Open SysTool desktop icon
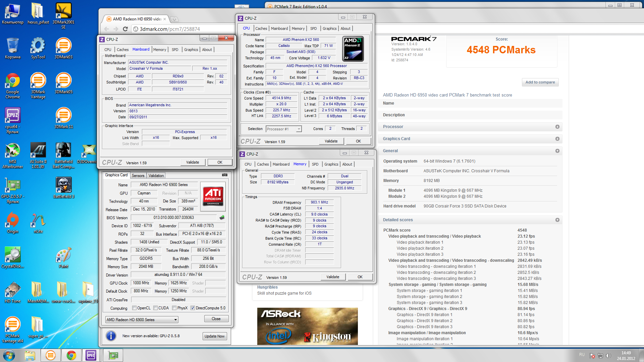644x362 pixels. (38, 49)
